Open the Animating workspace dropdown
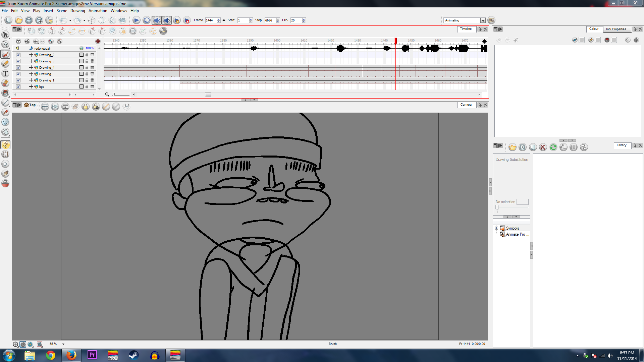This screenshot has width=644, height=362. [x=483, y=20]
